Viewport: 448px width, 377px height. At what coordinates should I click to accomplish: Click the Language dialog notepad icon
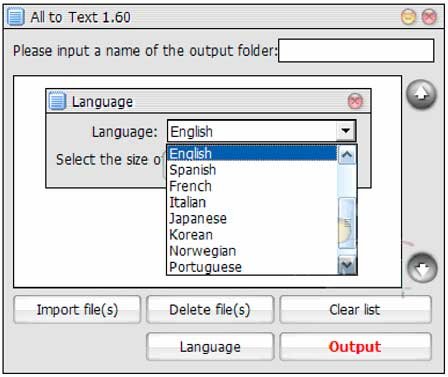point(57,101)
